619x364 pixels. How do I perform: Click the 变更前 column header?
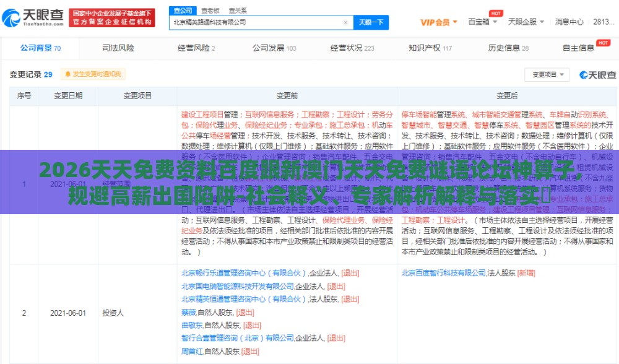(287, 96)
